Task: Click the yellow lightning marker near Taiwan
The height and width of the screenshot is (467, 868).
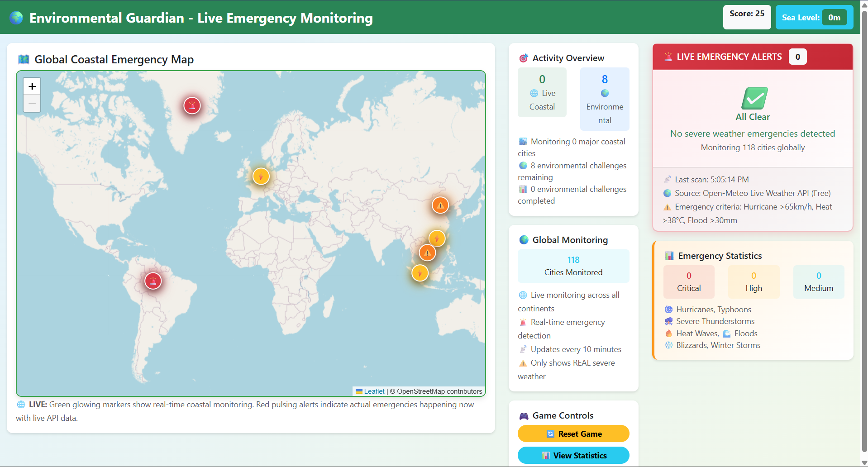Action: 437,238
